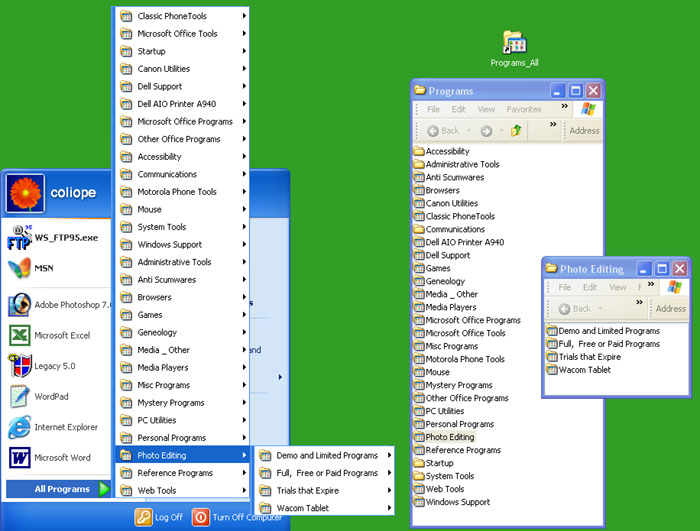The height and width of the screenshot is (531, 700).
Task: Launch Microsoft Word from Start menu
Action: point(50,458)
